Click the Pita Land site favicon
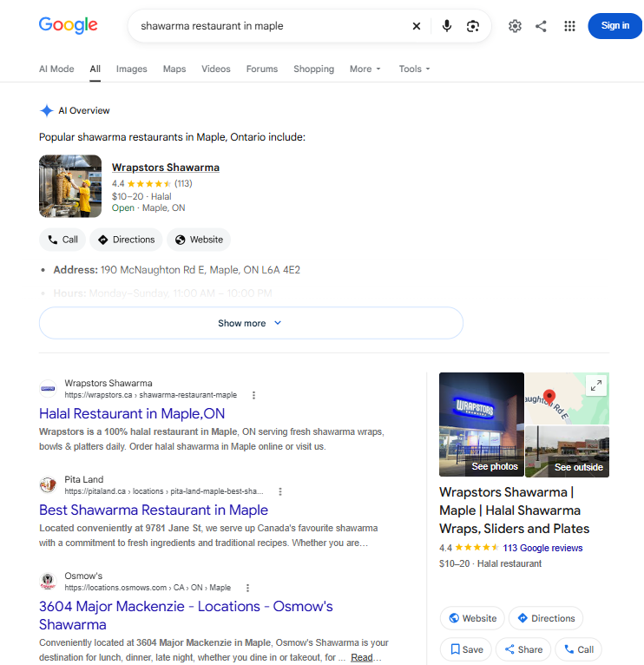The width and height of the screenshot is (644, 665). pos(48,484)
